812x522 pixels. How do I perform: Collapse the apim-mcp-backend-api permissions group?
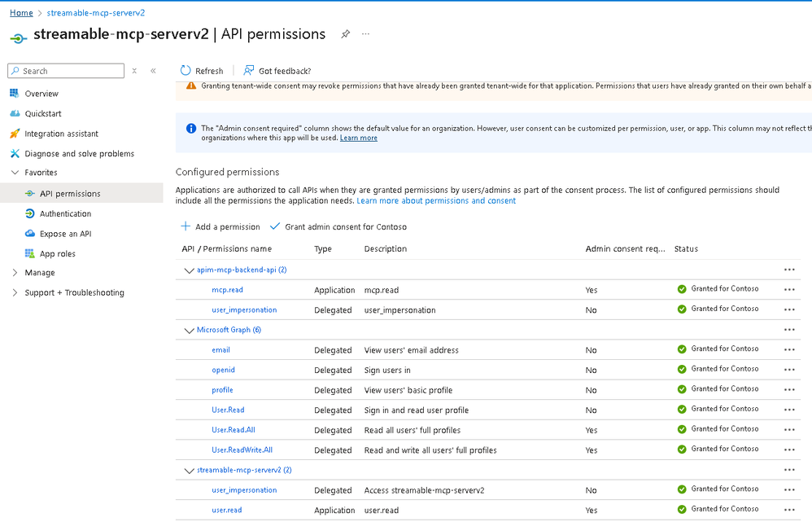coord(190,270)
